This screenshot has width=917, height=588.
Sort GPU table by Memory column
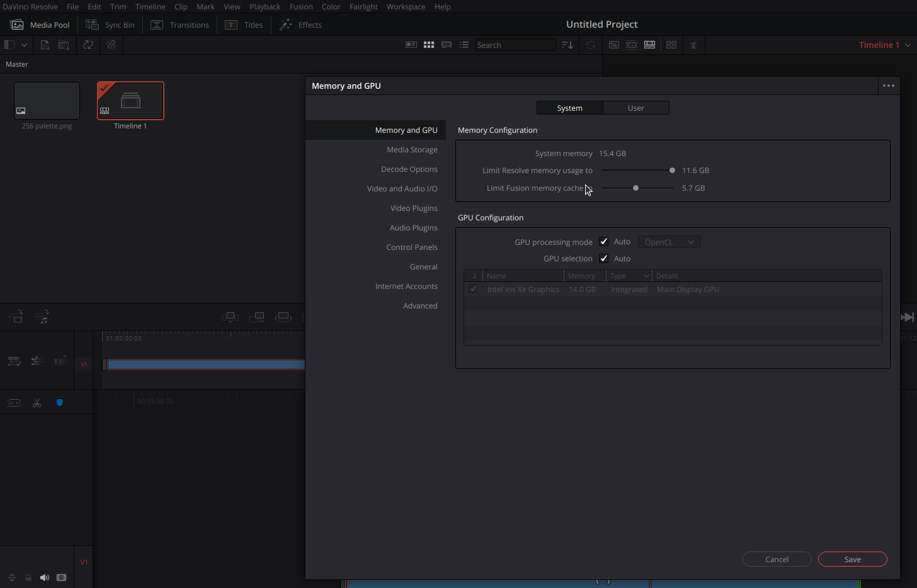tap(581, 276)
